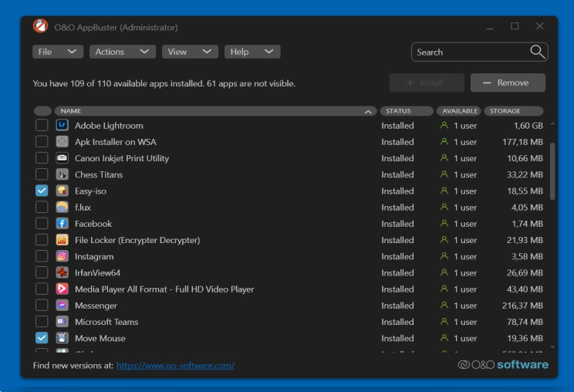Click the Media Player All Format icon

[62, 289]
